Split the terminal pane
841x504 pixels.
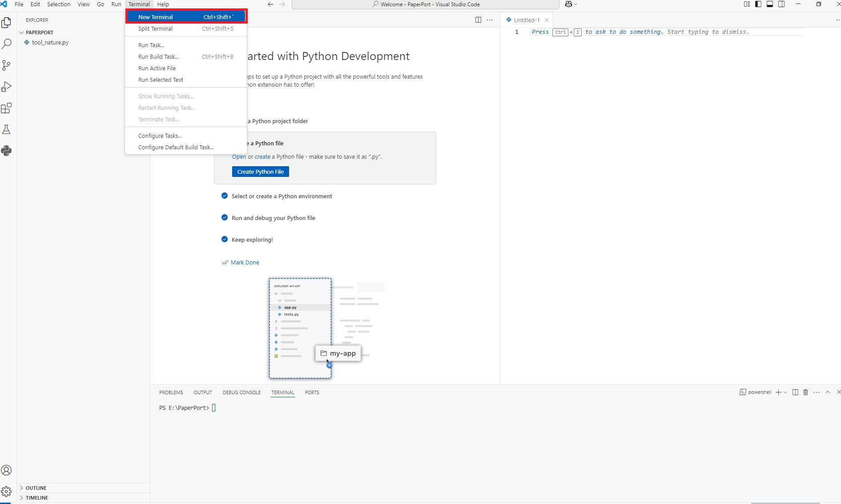point(795,392)
